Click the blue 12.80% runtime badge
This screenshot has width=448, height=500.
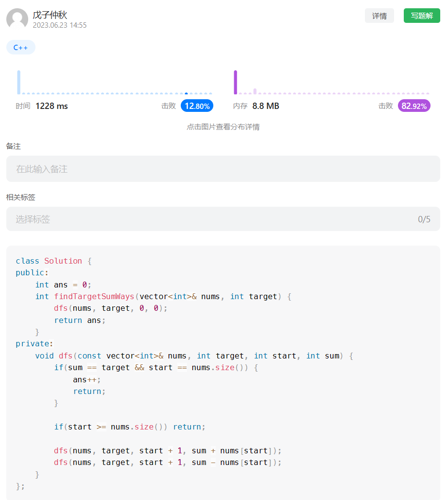coord(197,106)
